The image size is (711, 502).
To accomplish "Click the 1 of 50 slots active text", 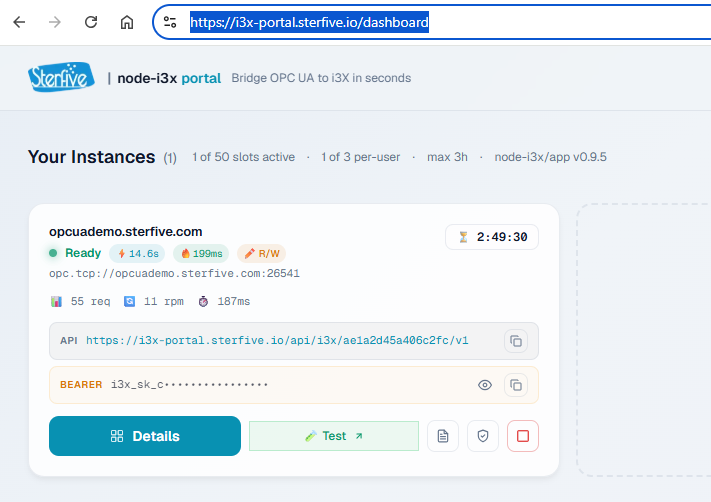I will (243, 157).
